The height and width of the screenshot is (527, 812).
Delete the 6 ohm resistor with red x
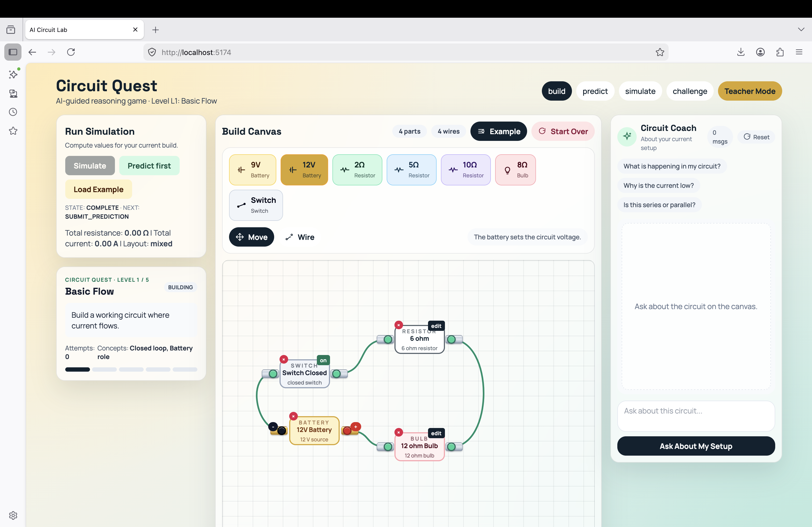pos(398,325)
